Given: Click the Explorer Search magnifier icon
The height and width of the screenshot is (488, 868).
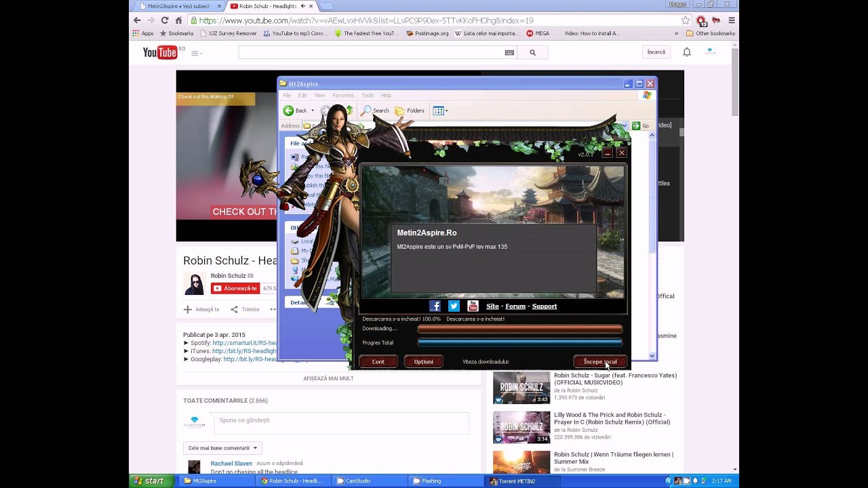Looking at the screenshot, I should coord(366,110).
